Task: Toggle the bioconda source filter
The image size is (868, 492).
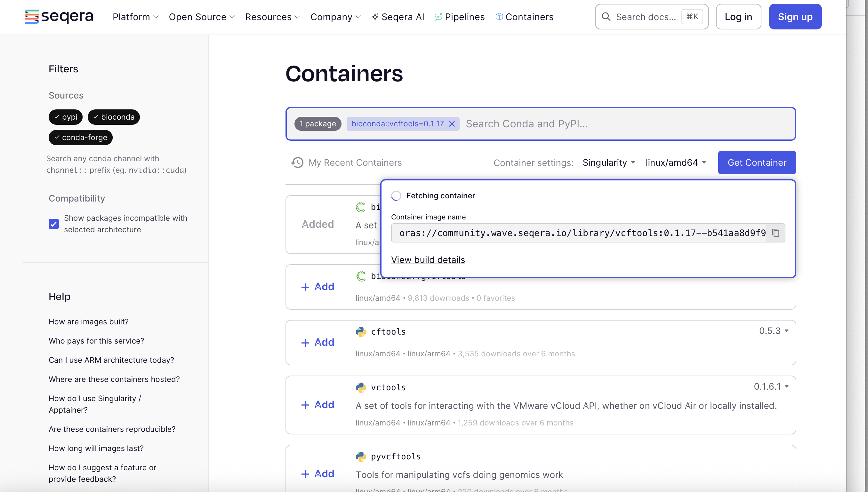Action: 114,117
